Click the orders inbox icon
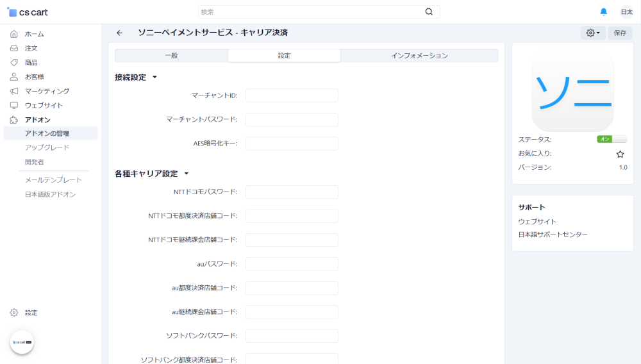 point(14,48)
